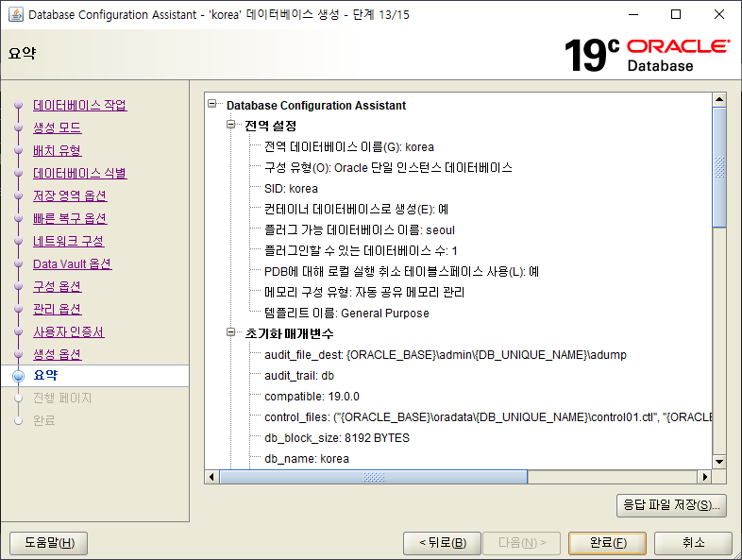Go to the 생성 모드 step
Viewport: 742px width, 560px height.
[x=57, y=127]
